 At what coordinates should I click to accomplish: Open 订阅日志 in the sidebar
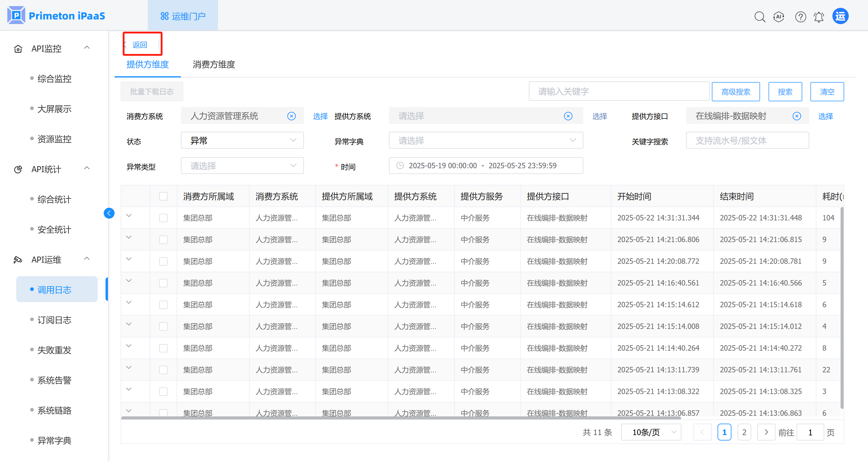tap(54, 320)
